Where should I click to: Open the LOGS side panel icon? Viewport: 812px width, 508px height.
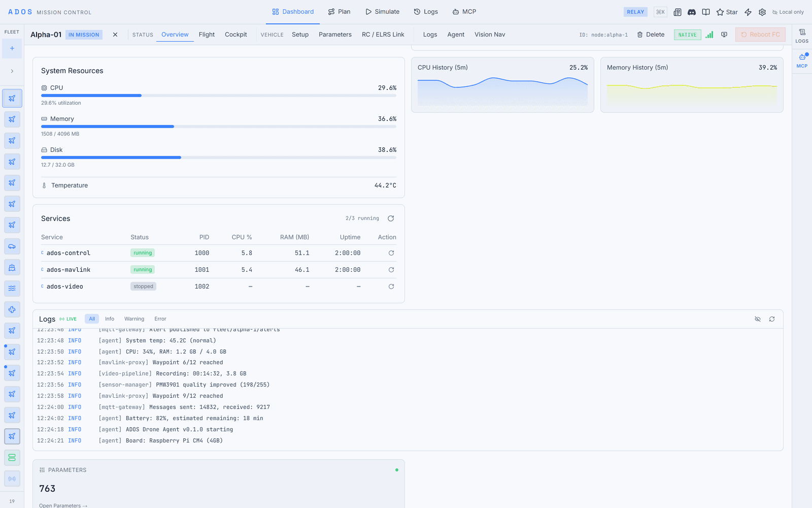(802, 36)
